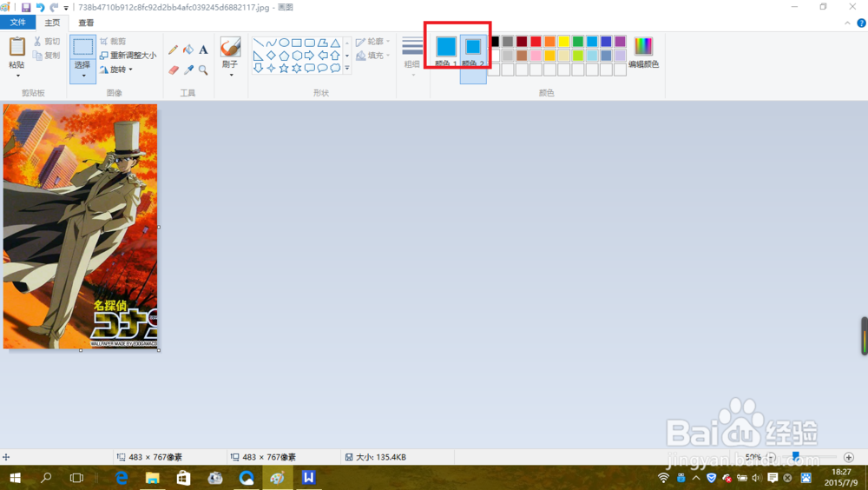
Task: Open Edit colors (编辑颜色) dialog
Action: 643,53
